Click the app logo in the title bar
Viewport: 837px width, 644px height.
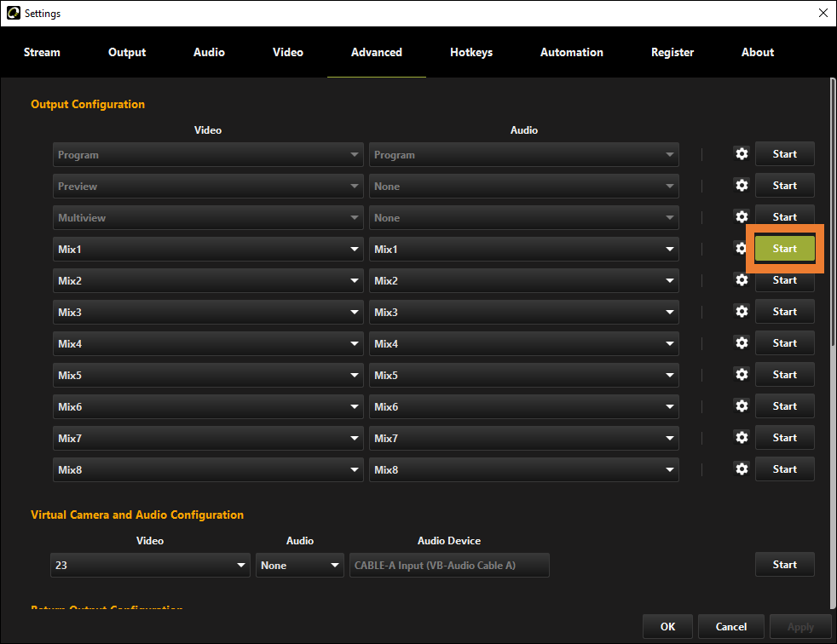[14, 13]
